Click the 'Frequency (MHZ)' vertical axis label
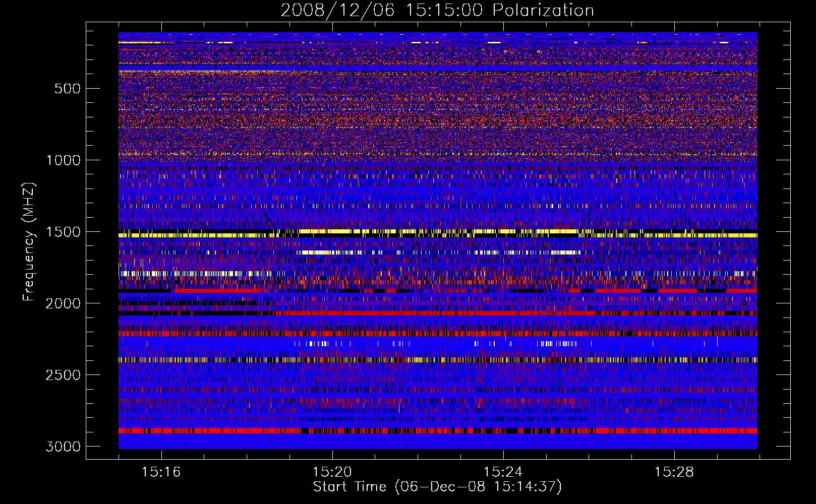The image size is (816, 504). [29, 242]
